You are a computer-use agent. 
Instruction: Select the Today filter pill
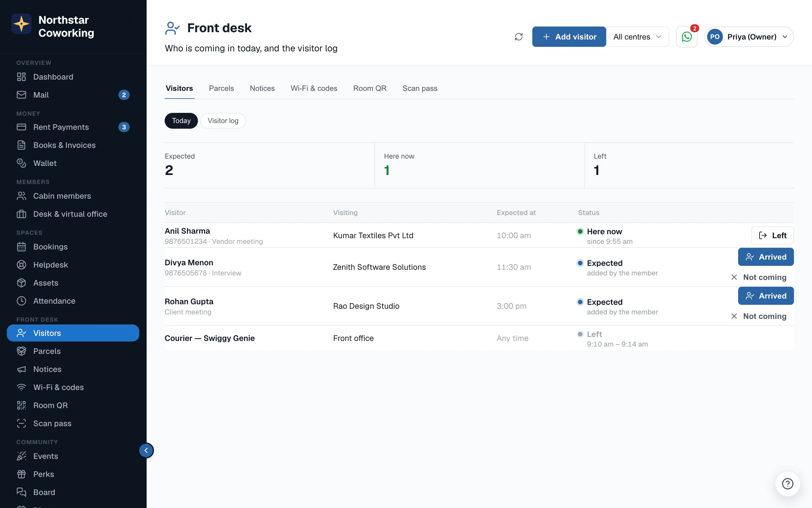pos(181,121)
